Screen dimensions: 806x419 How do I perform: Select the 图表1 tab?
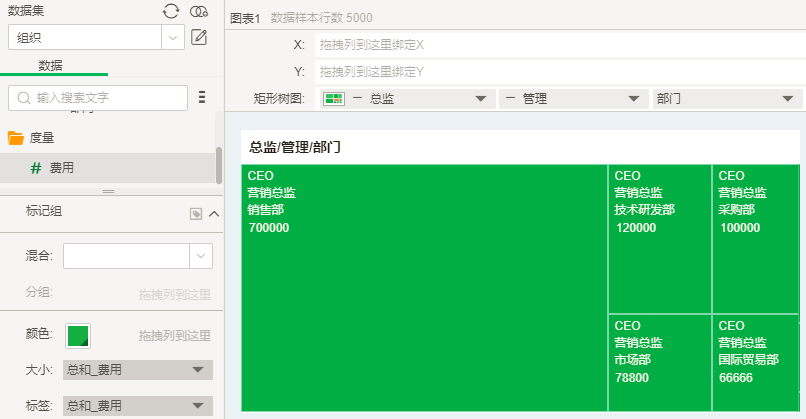coord(245,19)
